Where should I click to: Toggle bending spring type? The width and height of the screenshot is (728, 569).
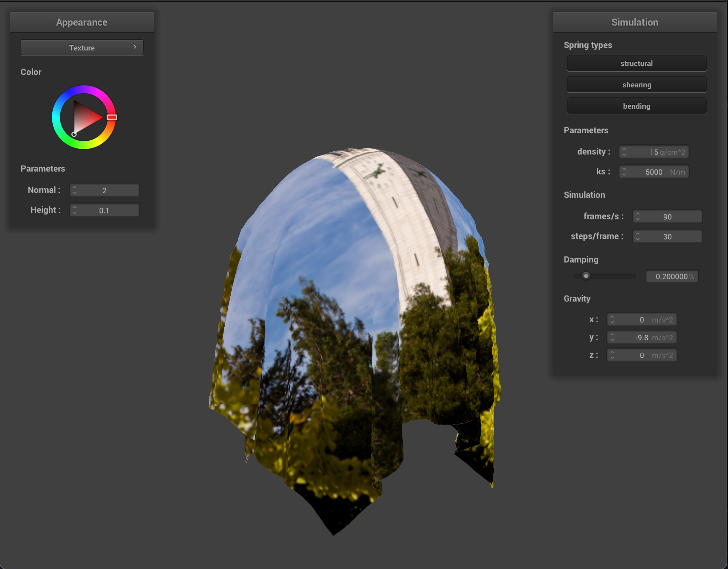[636, 105]
